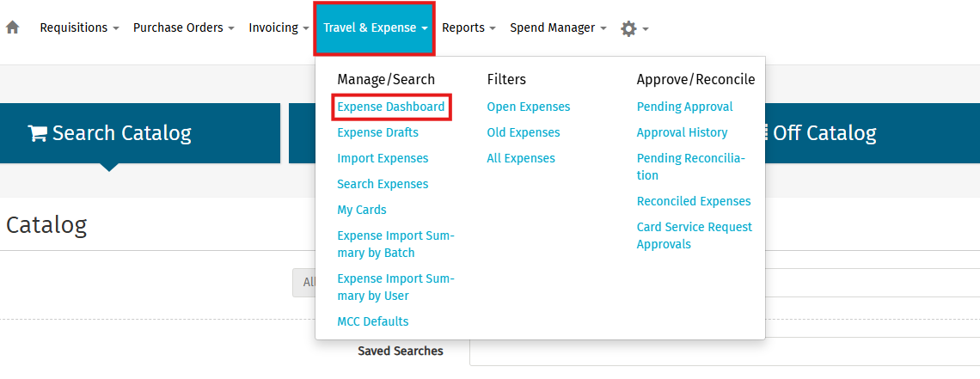Image resolution: width=980 pixels, height=379 pixels.
Task: Open the Spend Manager menu
Action: click(x=558, y=28)
